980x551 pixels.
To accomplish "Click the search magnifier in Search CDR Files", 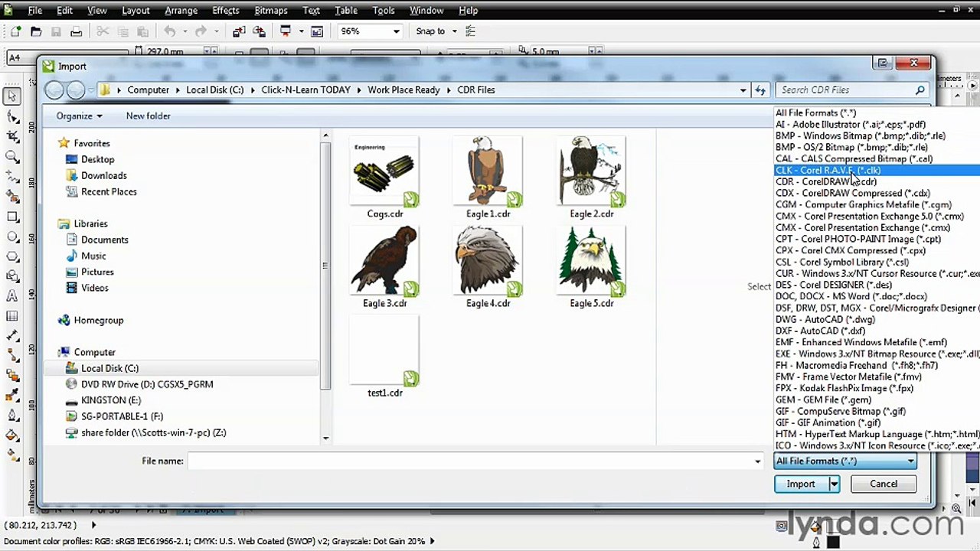I will 920,90.
